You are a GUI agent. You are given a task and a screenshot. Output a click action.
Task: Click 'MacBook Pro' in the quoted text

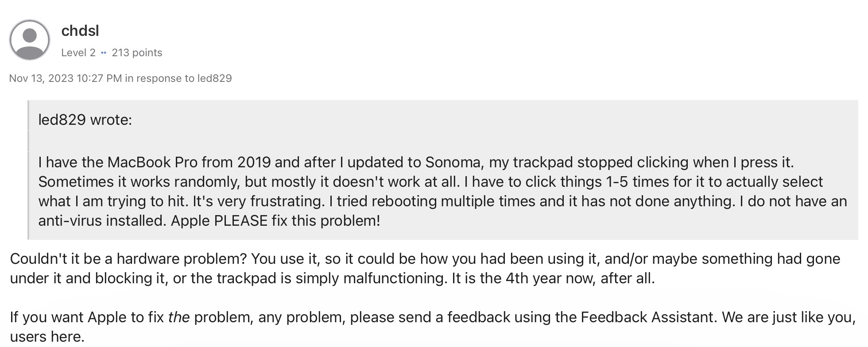(152, 162)
